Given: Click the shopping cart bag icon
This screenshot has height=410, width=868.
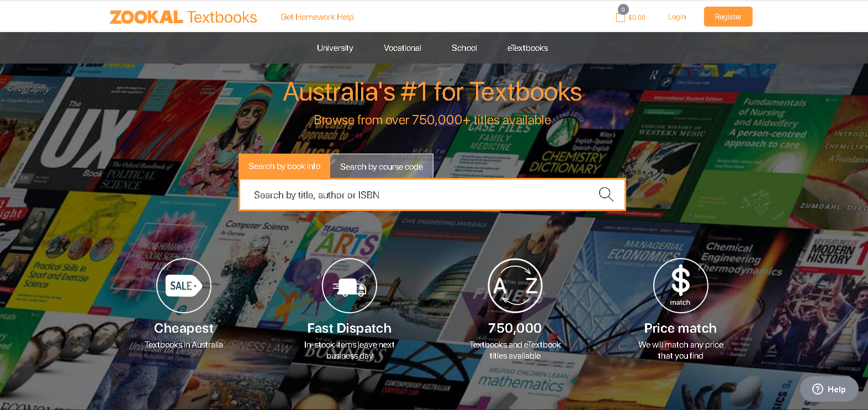Looking at the screenshot, I should click(x=620, y=17).
